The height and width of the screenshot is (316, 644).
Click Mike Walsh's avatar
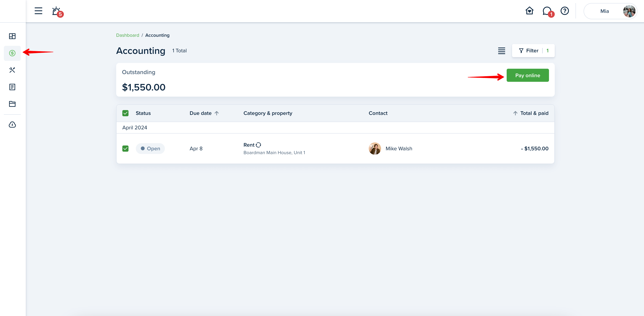click(375, 149)
